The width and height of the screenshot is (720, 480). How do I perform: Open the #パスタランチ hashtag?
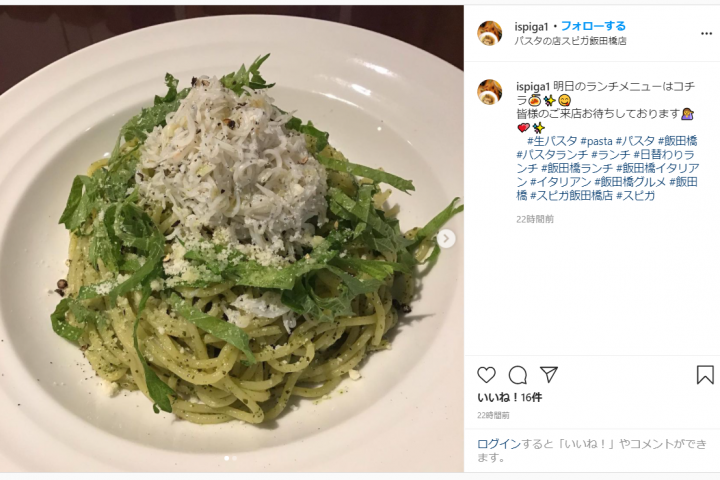552,155
